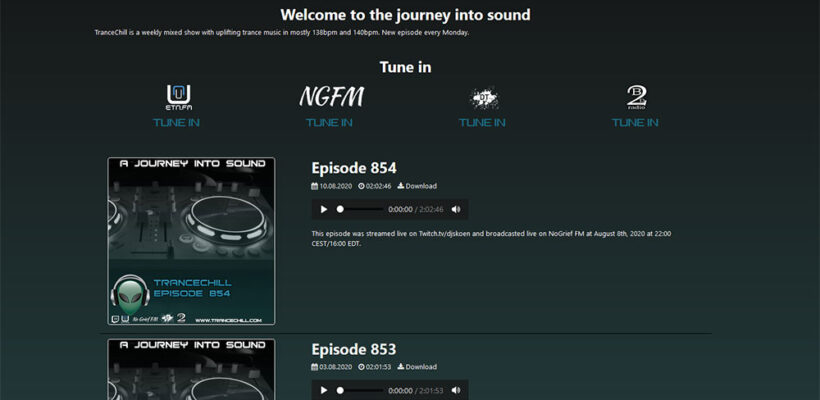820x400 pixels.
Task: Download Episode 853
Action: 417,367
